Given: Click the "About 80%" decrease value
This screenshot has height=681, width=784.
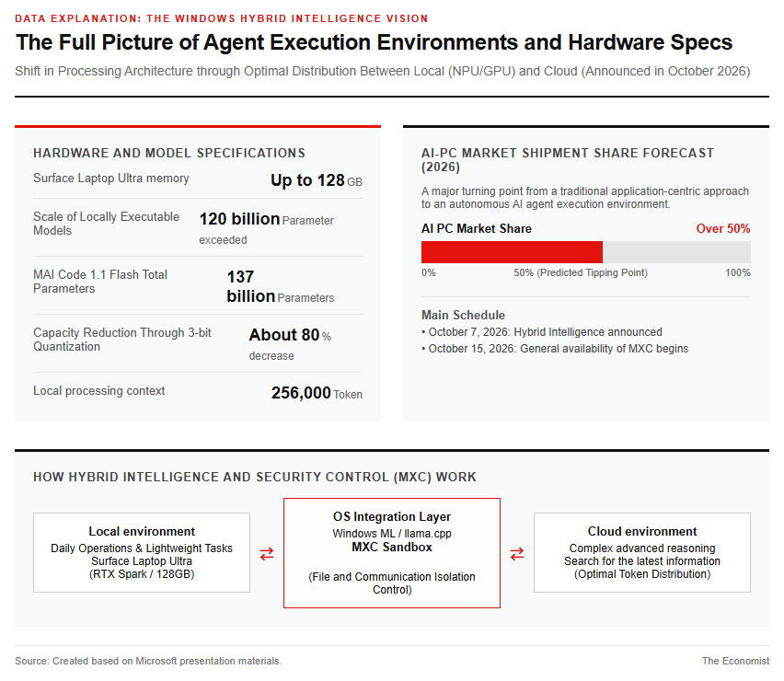Looking at the screenshot, I should pos(290,344).
